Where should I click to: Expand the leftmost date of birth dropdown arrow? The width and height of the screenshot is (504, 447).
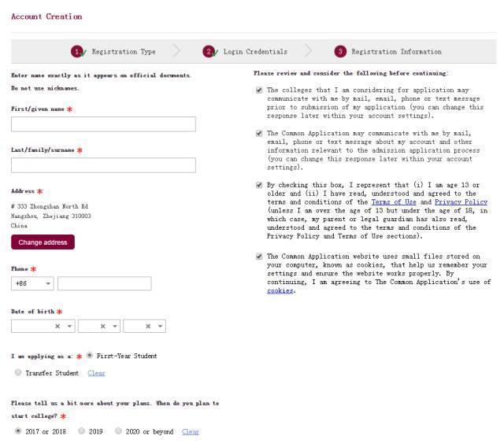[x=69, y=327]
